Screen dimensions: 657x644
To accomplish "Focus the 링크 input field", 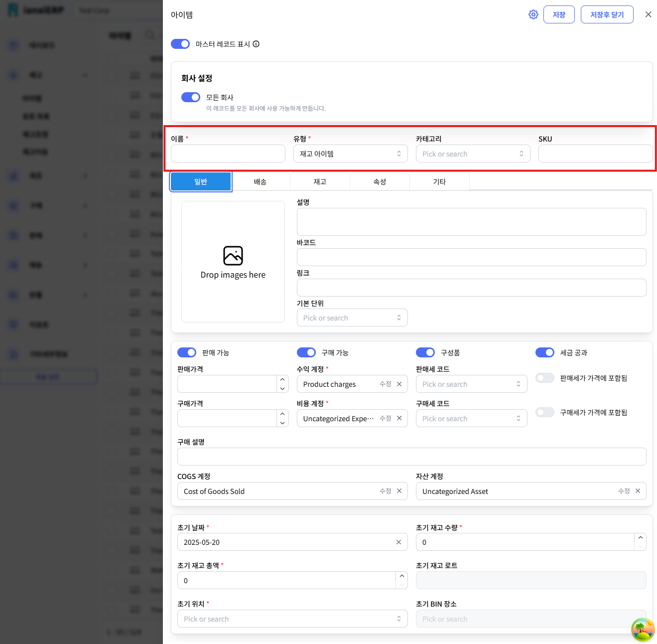I will pyautogui.click(x=472, y=288).
